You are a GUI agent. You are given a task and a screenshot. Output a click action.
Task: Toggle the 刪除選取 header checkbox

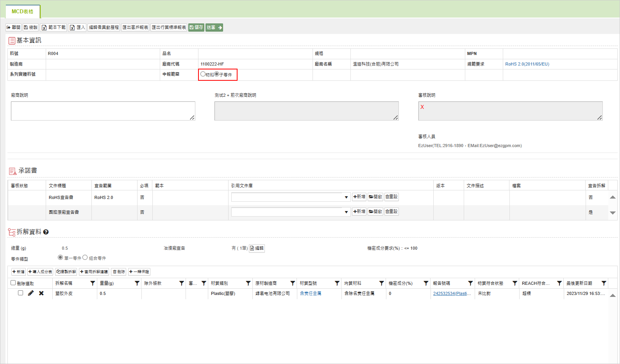click(13, 283)
